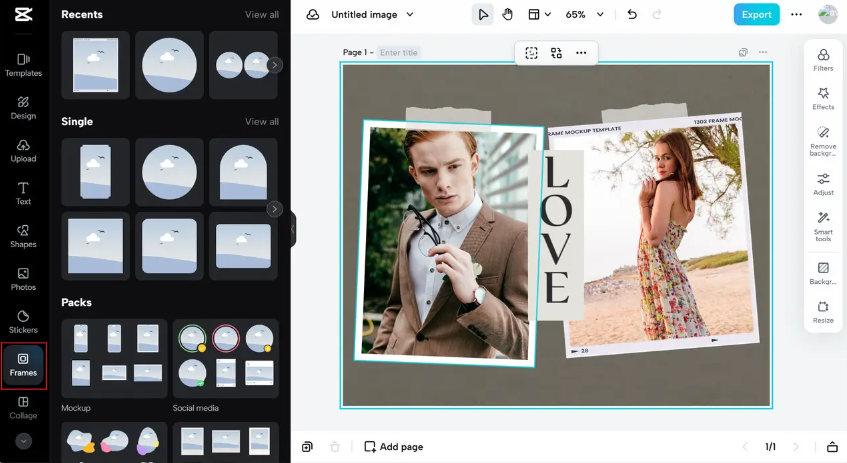Open the layout view dropdown

pos(539,15)
